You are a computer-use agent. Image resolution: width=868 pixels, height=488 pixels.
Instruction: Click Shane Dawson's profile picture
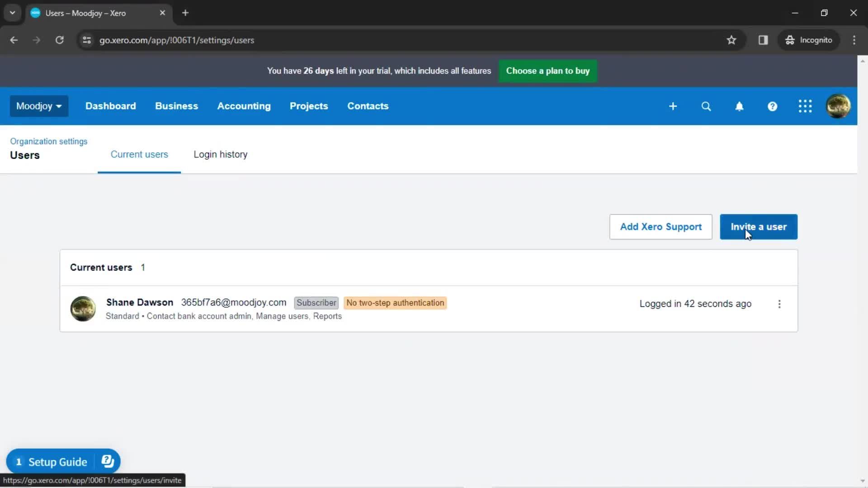(x=83, y=309)
